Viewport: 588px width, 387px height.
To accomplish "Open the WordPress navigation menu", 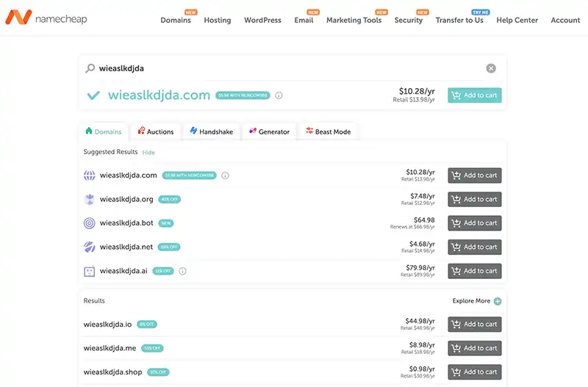I will point(262,21).
